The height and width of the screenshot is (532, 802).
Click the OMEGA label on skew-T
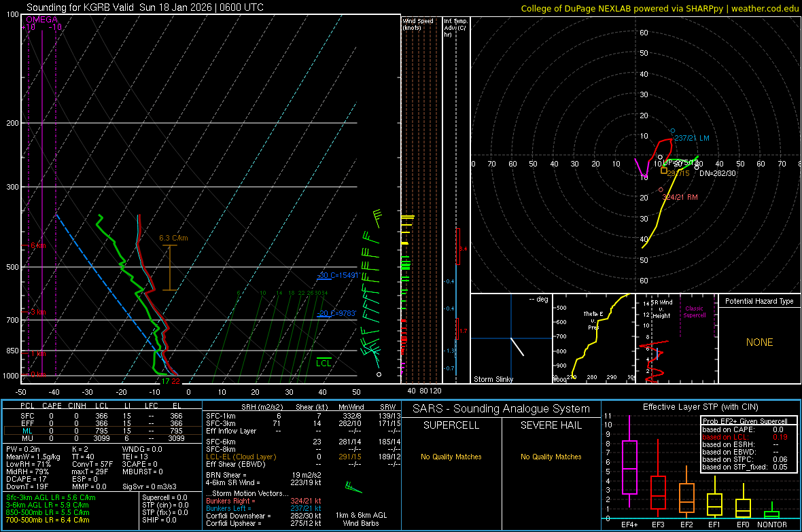point(42,20)
